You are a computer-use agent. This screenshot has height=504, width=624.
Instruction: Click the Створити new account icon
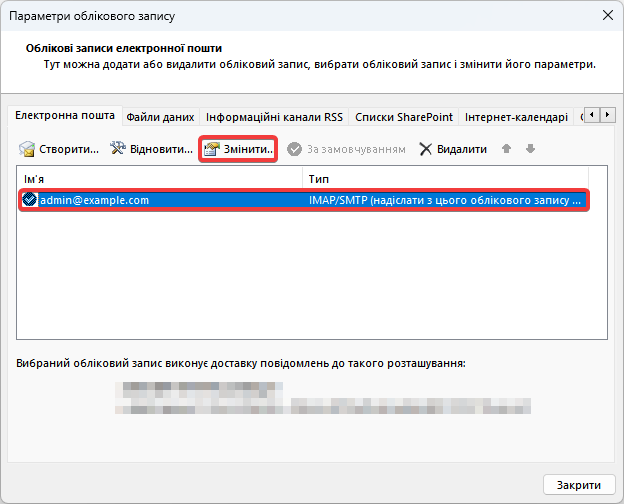coord(28,149)
